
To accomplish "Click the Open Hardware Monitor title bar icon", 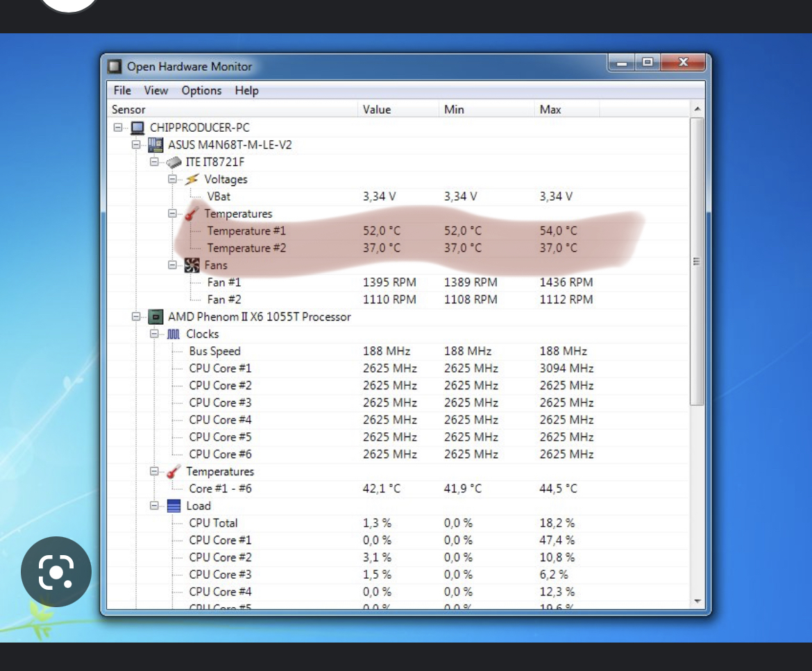I will pyautogui.click(x=115, y=67).
